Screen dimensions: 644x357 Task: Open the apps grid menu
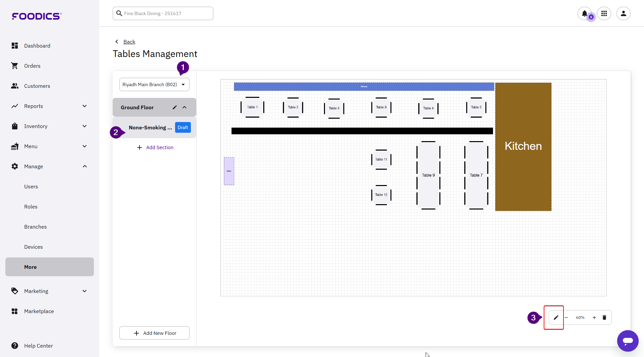(604, 13)
